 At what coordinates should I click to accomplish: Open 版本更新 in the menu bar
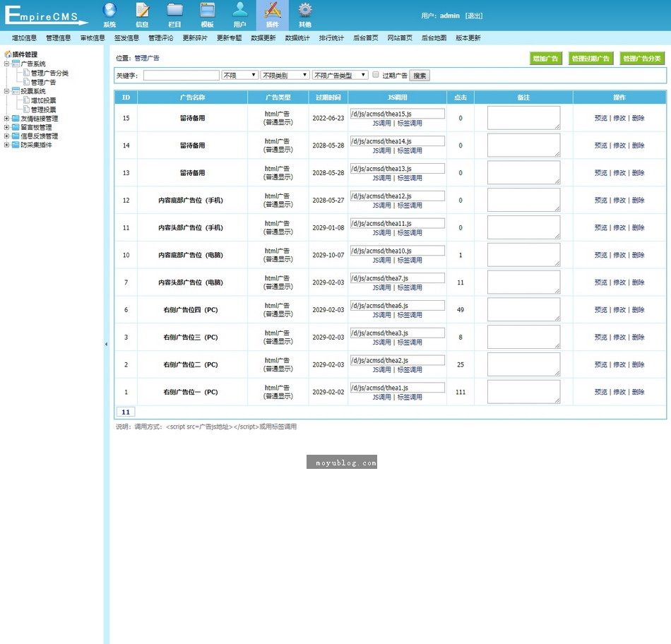coord(468,38)
